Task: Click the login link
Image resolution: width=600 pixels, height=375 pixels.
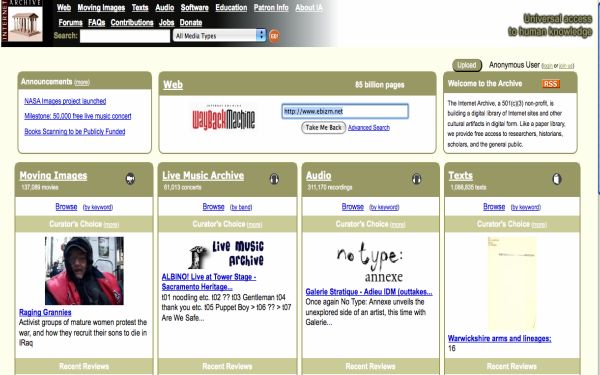Action: point(547,66)
